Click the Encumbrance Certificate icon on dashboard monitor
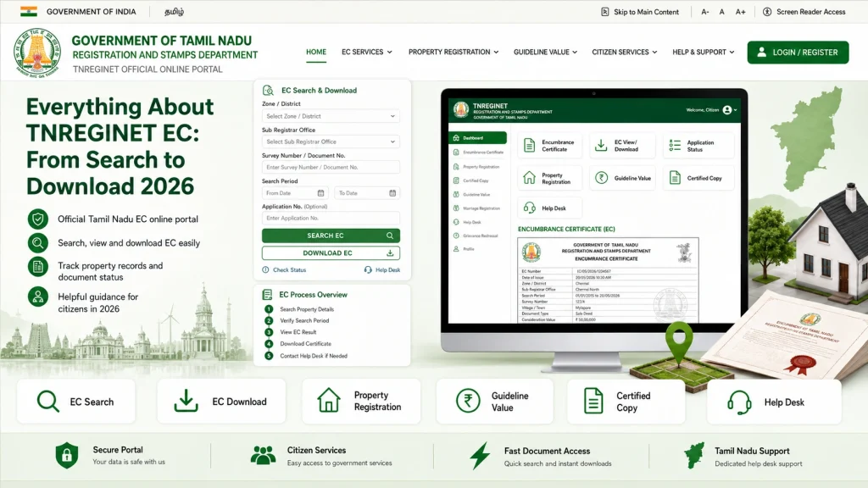This screenshot has width=868, height=488. [529, 146]
